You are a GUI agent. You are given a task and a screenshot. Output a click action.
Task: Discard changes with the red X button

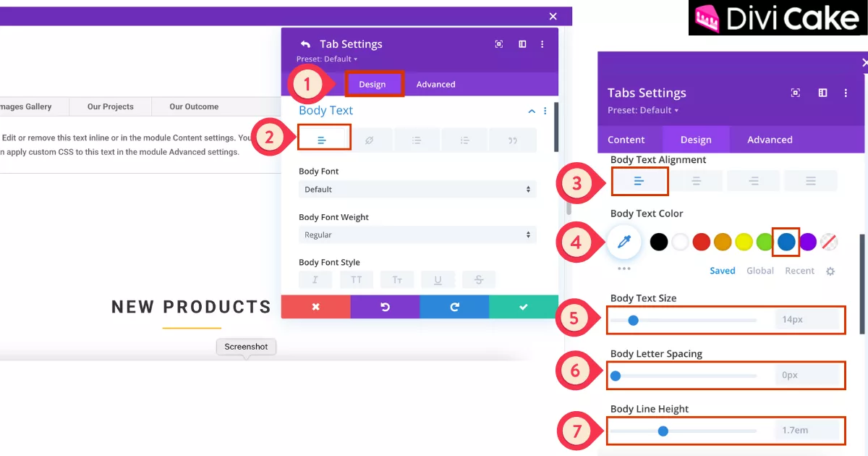[315, 307]
